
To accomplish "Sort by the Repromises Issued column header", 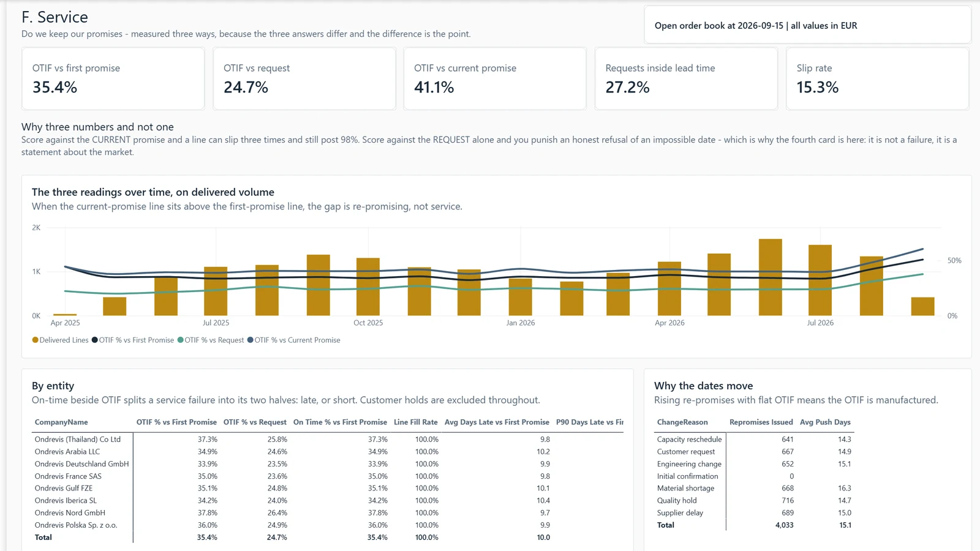I will (x=761, y=422).
